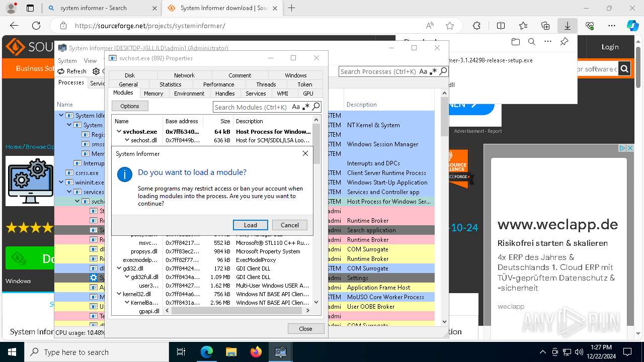The width and height of the screenshot is (644, 362).
Task: Click the Search Modules input field
Action: click(252, 107)
